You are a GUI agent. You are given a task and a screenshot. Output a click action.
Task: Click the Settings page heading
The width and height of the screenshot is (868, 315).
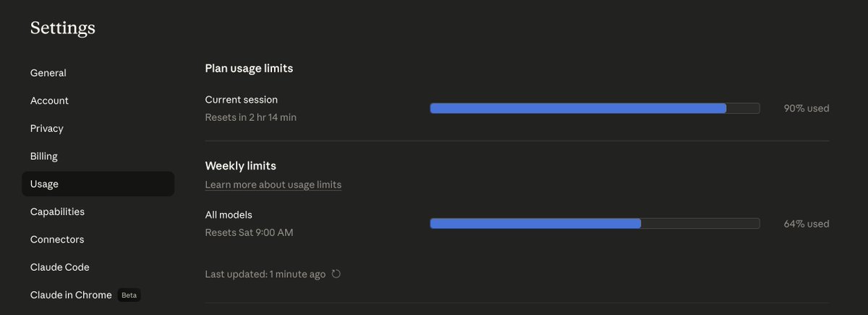click(63, 28)
